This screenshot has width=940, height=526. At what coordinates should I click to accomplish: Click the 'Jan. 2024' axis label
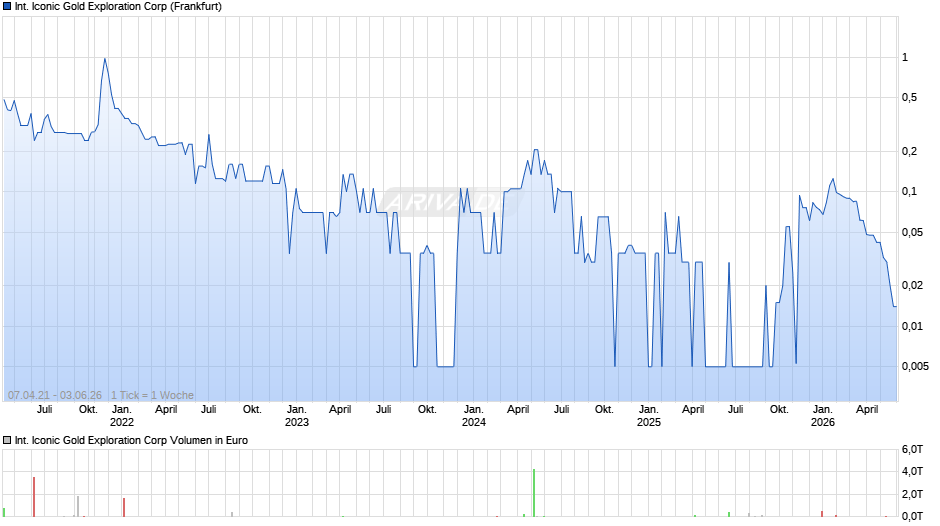coord(474,416)
